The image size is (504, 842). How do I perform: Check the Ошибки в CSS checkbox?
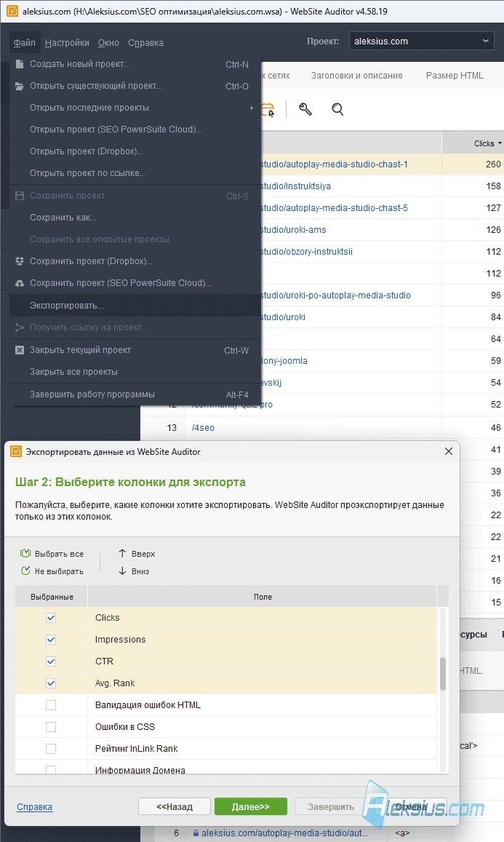pyautogui.click(x=51, y=726)
